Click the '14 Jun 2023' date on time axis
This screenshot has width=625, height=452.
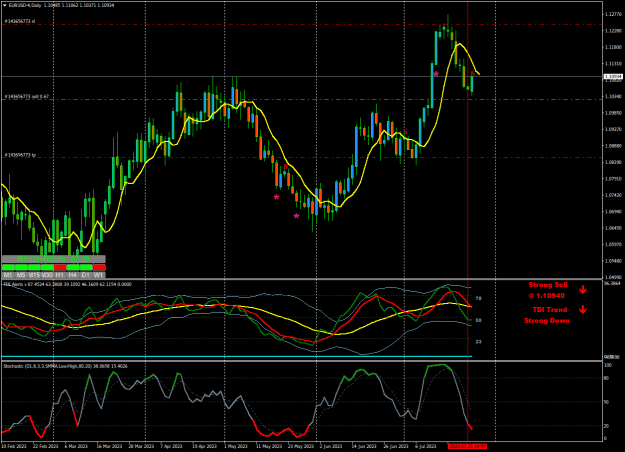364,446
